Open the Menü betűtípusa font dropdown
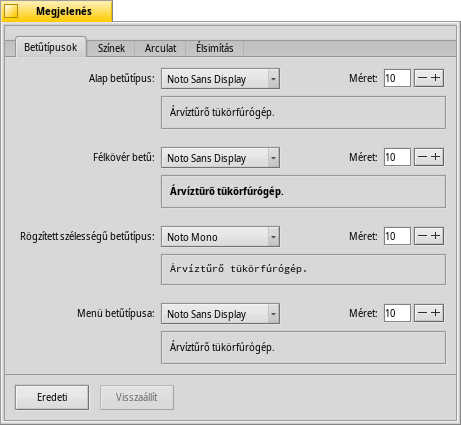This screenshot has height=425, width=461. [220, 314]
